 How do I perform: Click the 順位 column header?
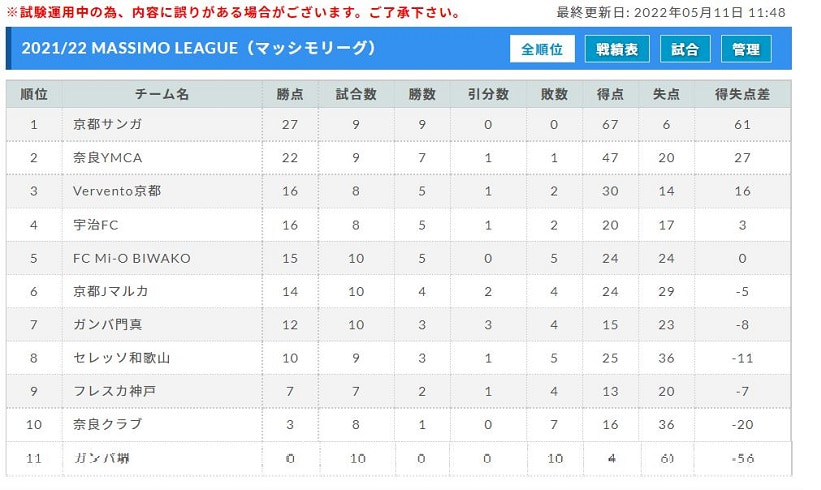tap(34, 94)
